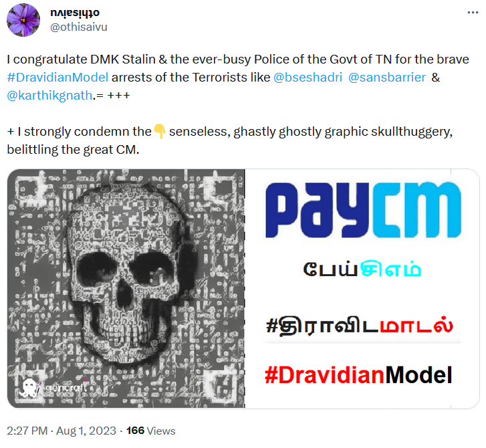Open the three-dot more options menu
Image resolution: width=486 pixels, height=448 pixels.
point(473,13)
